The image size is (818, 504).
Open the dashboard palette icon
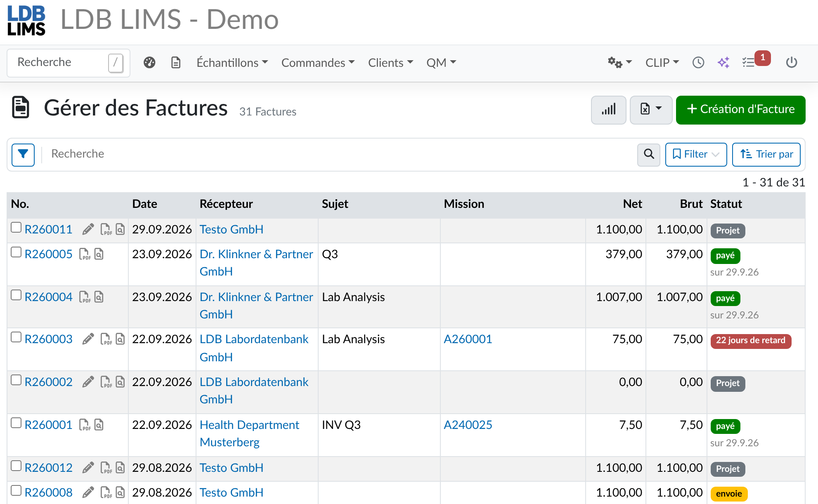[x=149, y=63]
